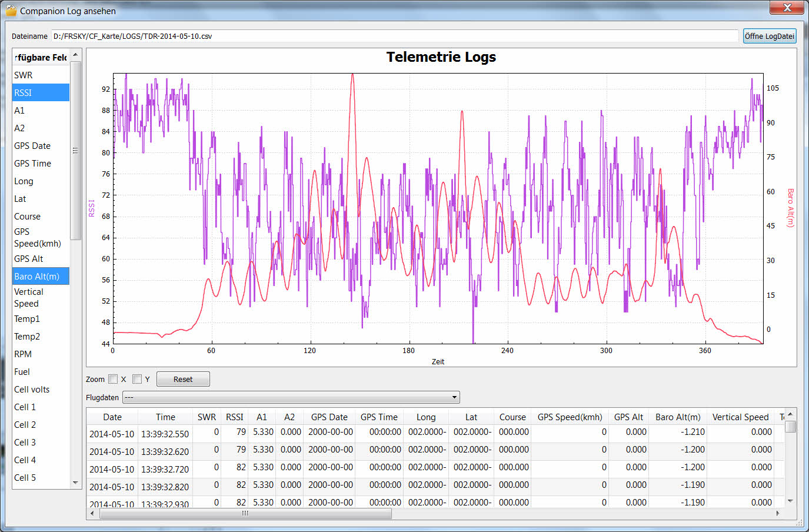This screenshot has height=532, width=809.
Task: Click the table's scroll-down arrow
Action: click(x=790, y=501)
